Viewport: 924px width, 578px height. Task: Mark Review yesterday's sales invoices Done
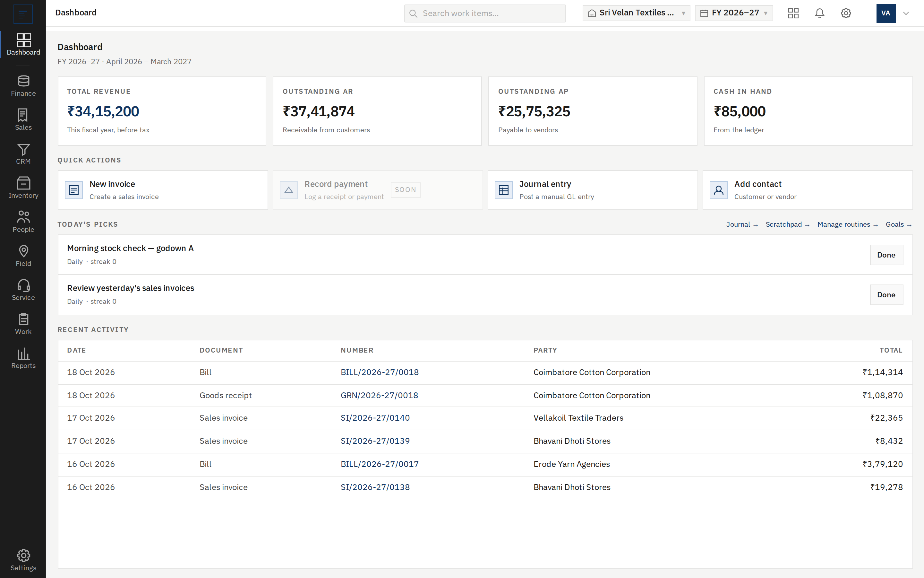click(886, 295)
